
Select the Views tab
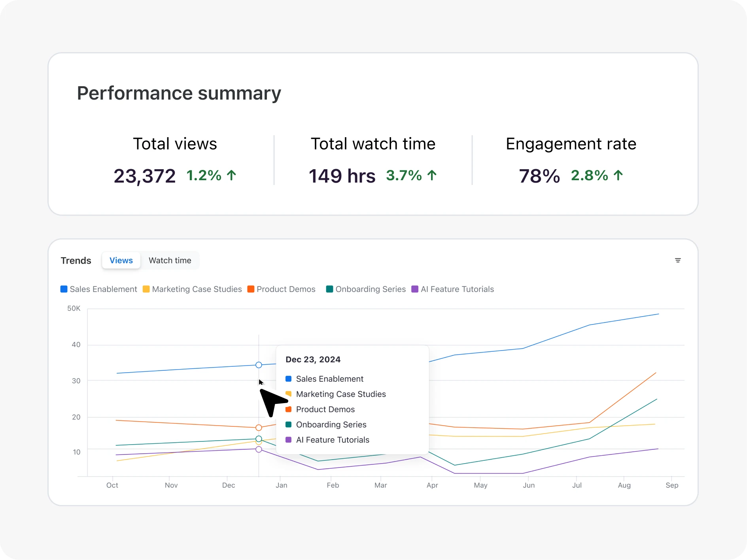[121, 260]
